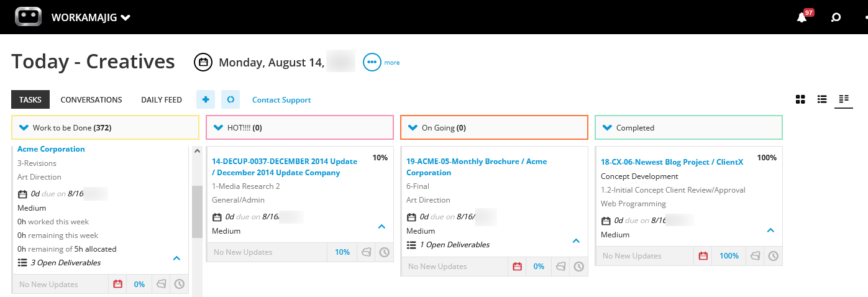Open the calendar date picker icon
The width and height of the screenshot is (868, 297).
203,62
